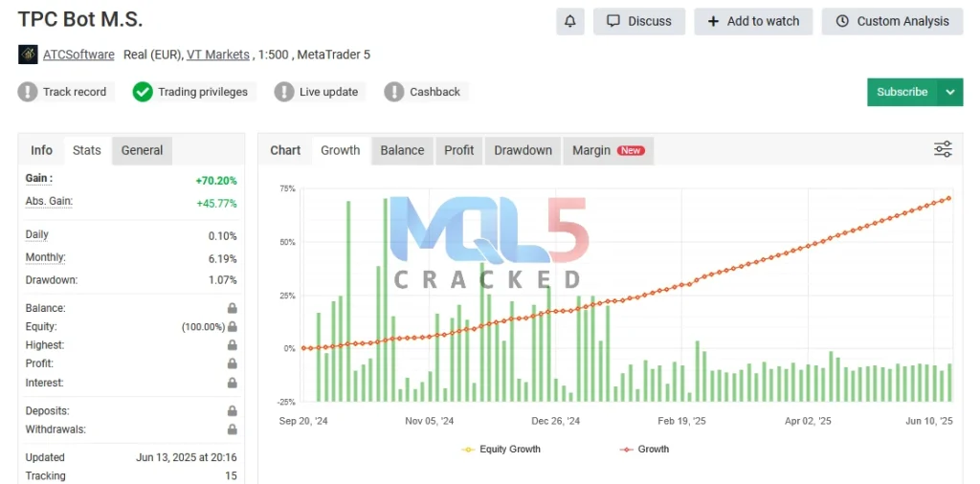Screen dimensions: 980x484
Task: Open the VT Markets broker link
Action: (x=218, y=55)
